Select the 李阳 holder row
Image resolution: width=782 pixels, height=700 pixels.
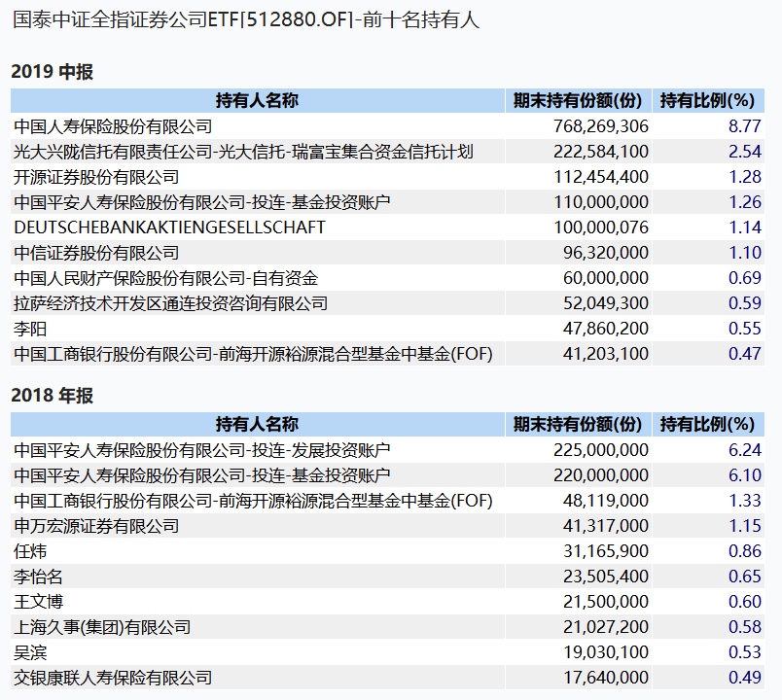[x=387, y=329]
